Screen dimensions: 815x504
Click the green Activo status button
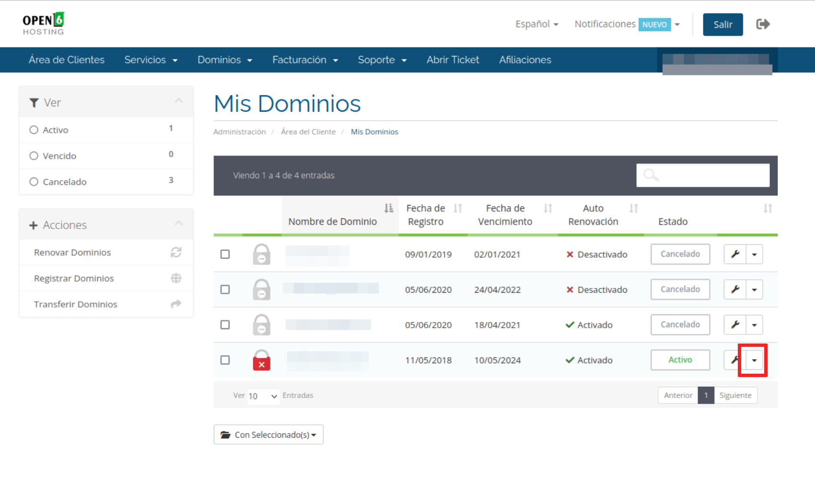tap(680, 360)
